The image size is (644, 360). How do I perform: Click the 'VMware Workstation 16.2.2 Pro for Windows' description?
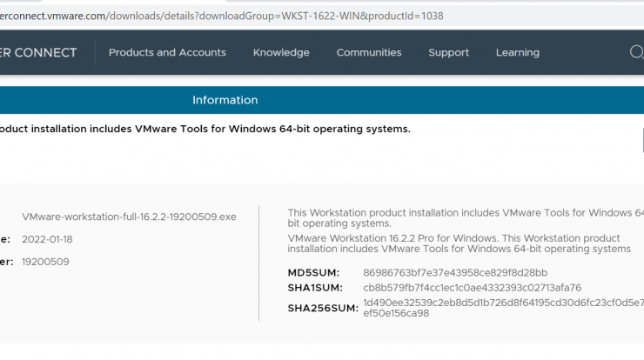click(459, 243)
